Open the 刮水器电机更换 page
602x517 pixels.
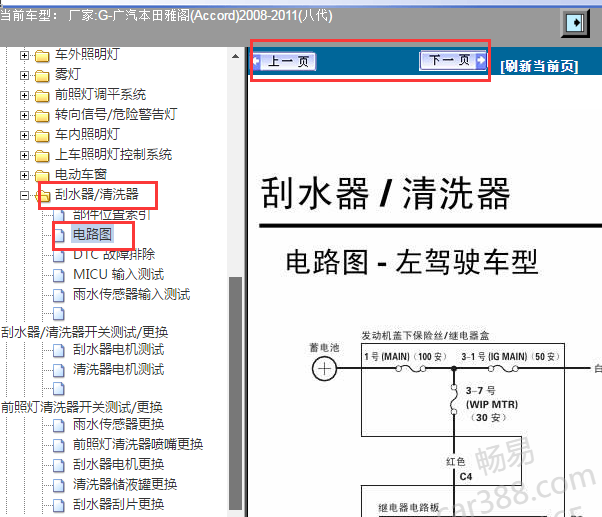pyautogui.click(x=119, y=464)
